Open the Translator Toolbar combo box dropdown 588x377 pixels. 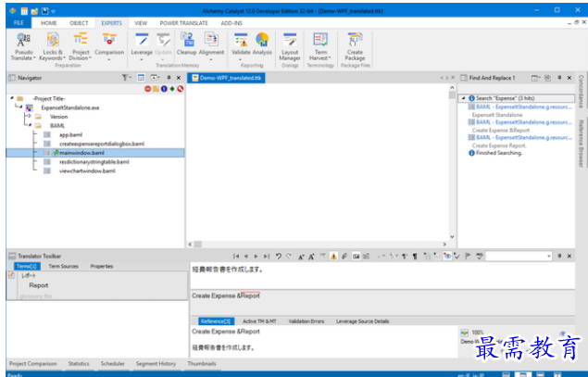(548, 257)
